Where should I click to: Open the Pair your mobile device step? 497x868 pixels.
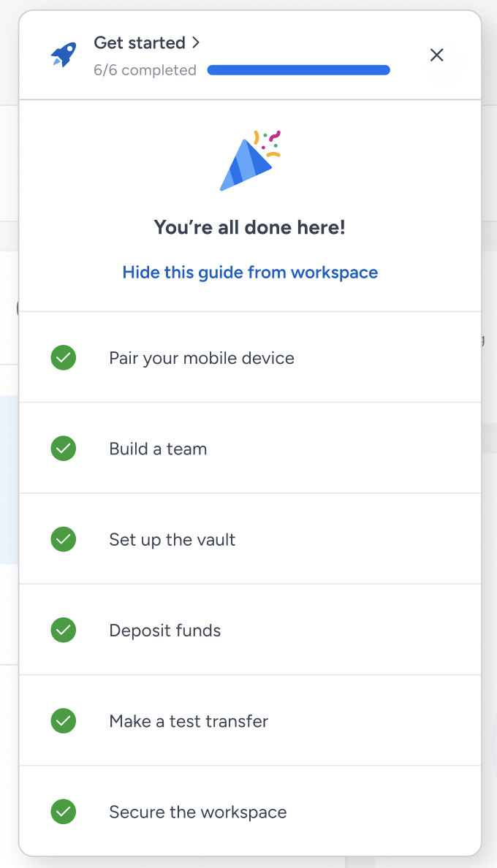pyautogui.click(x=202, y=358)
